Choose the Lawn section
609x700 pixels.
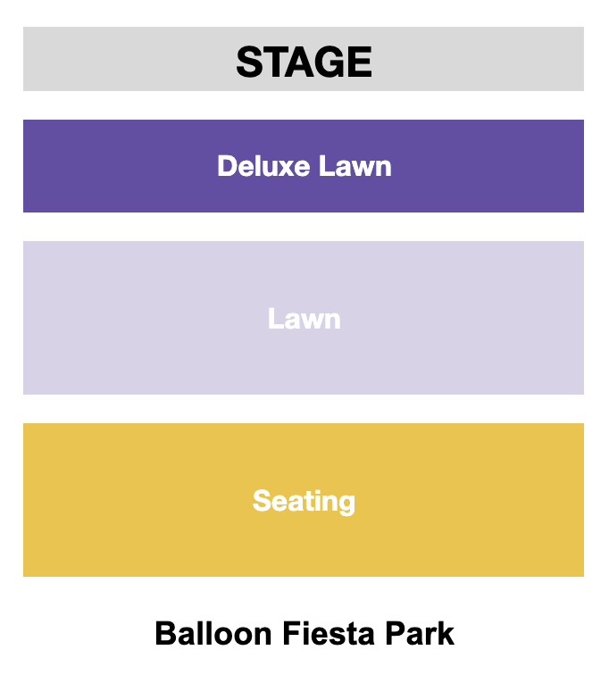(x=304, y=318)
